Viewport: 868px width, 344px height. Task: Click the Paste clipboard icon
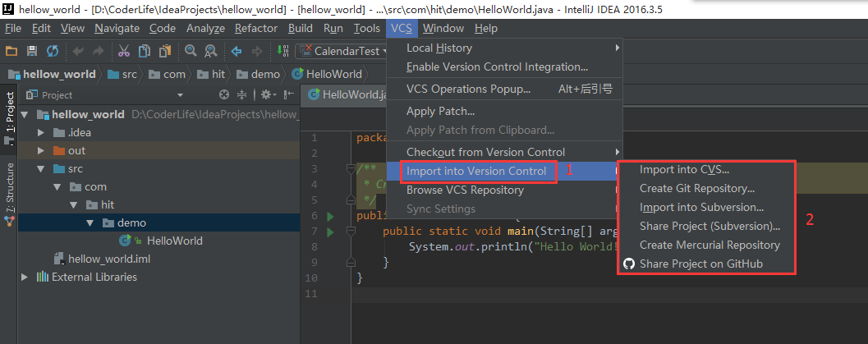[x=164, y=52]
